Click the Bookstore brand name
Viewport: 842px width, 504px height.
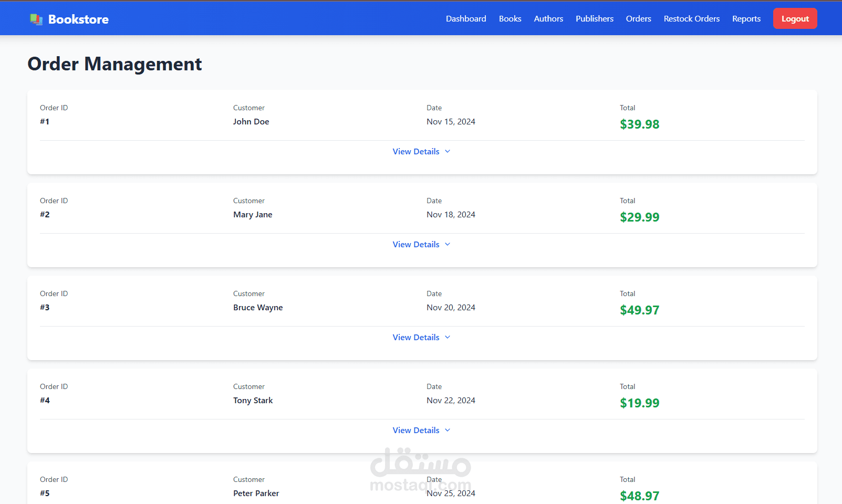[78, 19]
